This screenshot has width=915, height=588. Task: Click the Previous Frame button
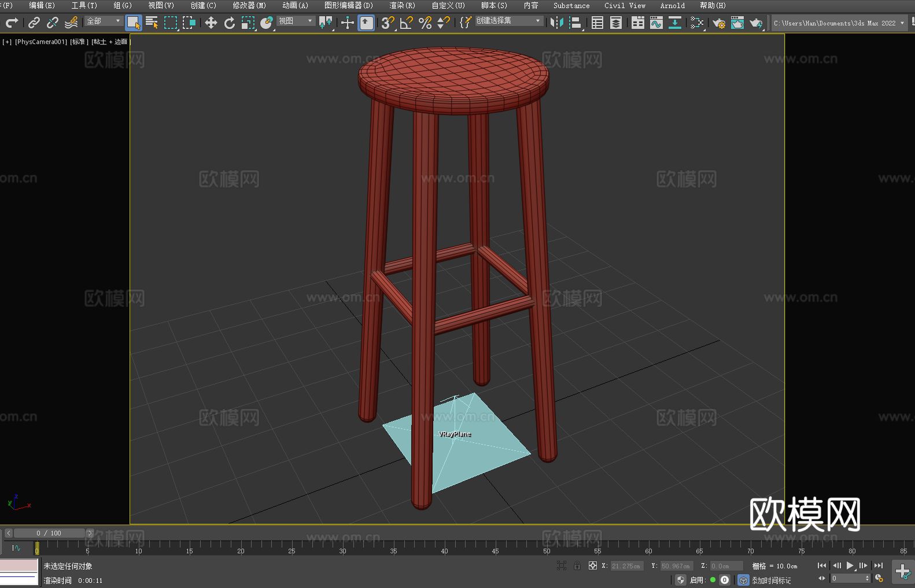(x=836, y=565)
